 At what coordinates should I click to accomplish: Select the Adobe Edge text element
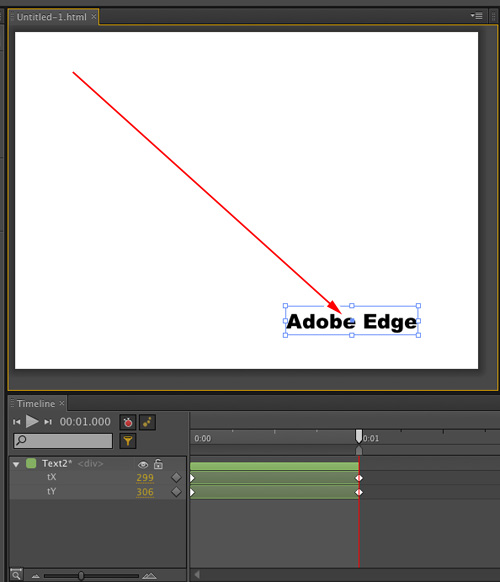[352, 321]
